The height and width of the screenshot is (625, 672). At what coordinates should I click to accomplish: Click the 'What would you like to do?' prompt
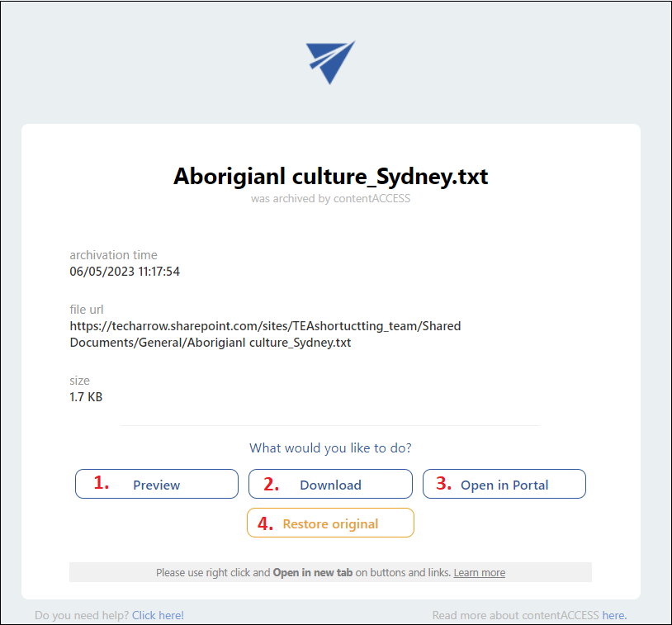(x=330, y=448)
